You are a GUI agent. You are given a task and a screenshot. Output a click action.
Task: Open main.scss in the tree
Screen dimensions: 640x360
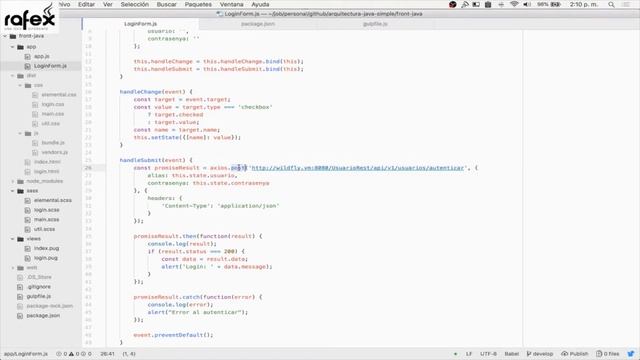pyautogui.click(x=47, y=220)
